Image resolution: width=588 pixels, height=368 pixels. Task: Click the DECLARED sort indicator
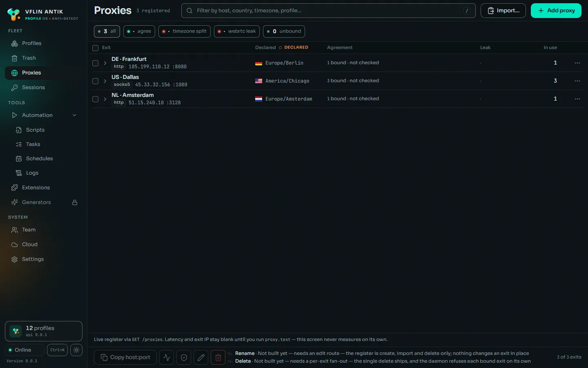tap(294, 47)
